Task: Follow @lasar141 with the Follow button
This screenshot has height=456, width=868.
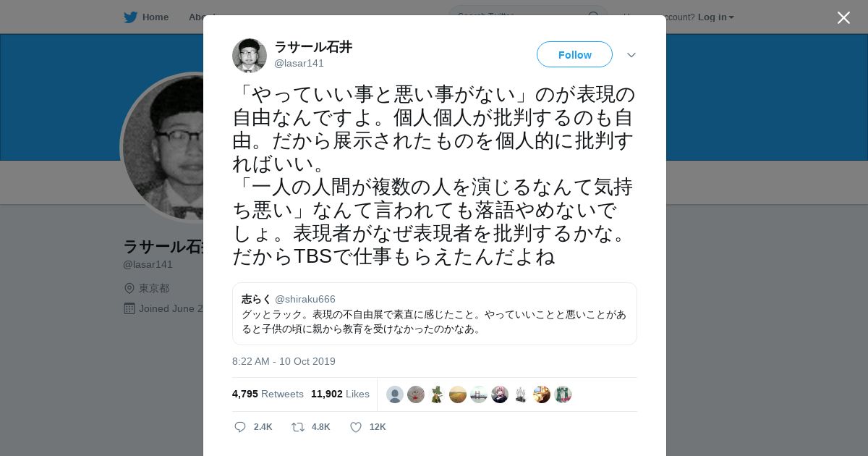Action: click(x=574, y=54)
